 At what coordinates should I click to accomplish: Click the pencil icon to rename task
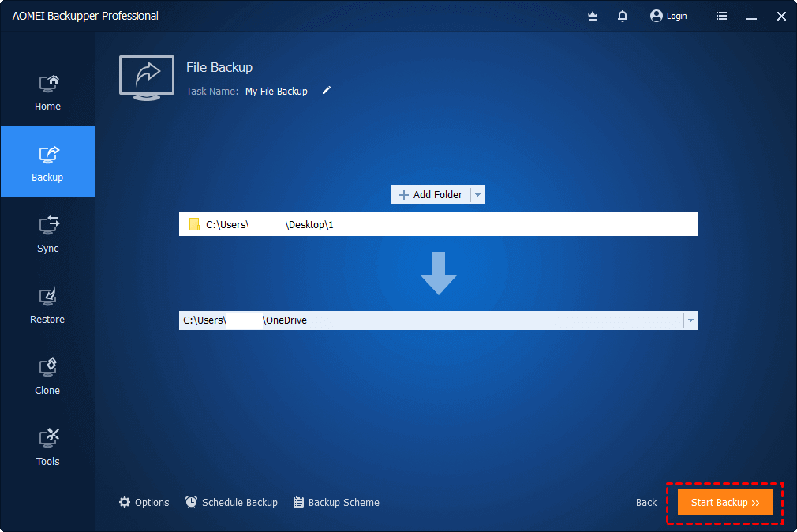point(327,91)
